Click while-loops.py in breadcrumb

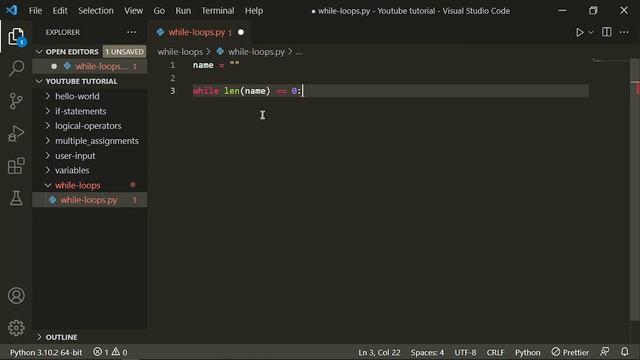(x=256, y=52)
